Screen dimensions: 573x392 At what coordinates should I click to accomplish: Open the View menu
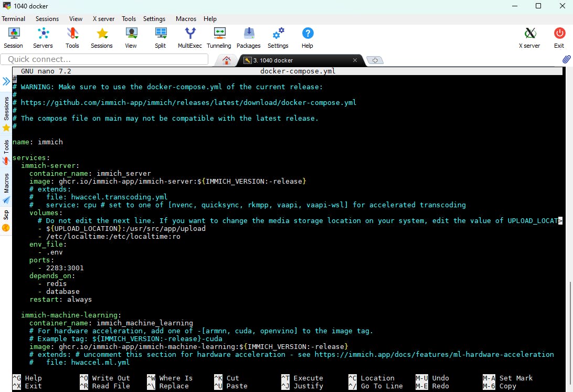[76, 19]
